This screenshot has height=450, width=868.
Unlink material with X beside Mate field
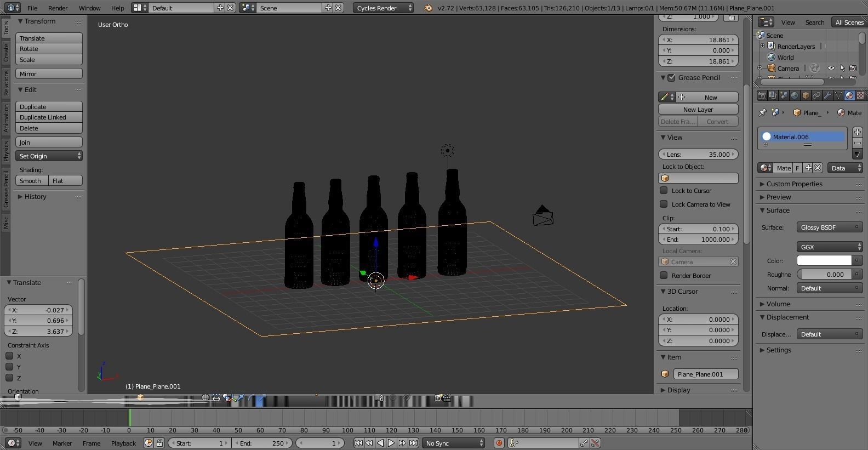(x=818, y=168)
